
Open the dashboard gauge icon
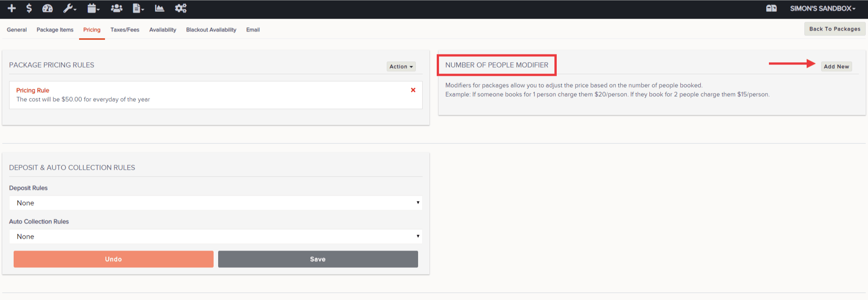pyautogui.click(x=47, y=8)
